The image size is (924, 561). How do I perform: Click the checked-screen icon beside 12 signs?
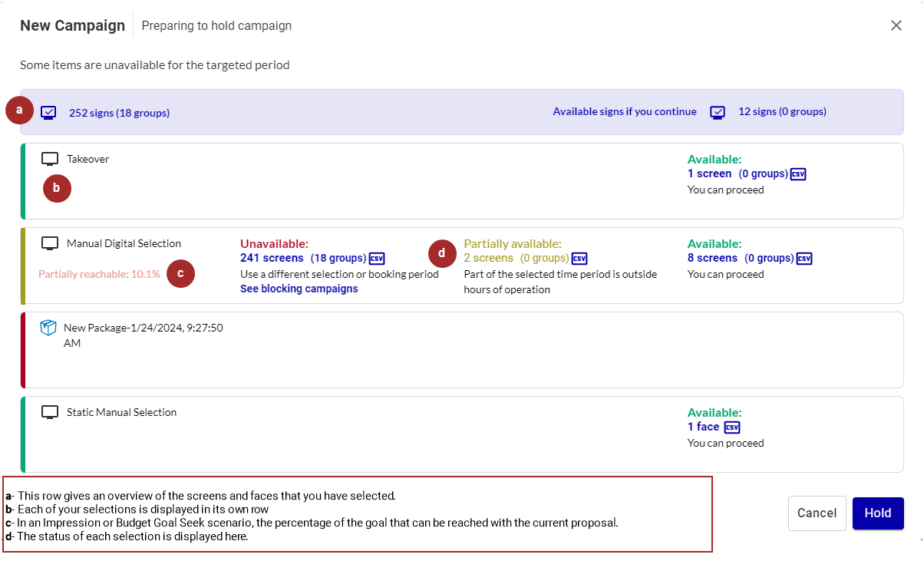718,112
